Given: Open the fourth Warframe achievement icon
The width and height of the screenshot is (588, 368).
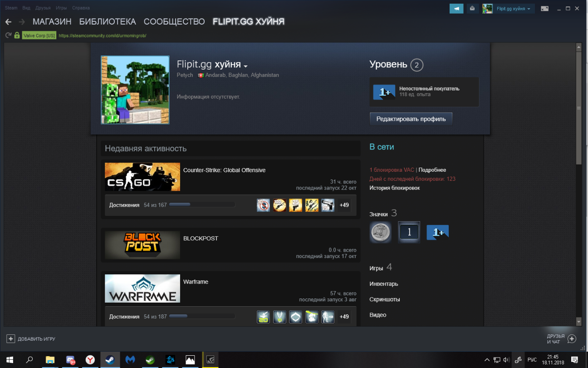Looking at the screenshot, I should coord(312,317).
